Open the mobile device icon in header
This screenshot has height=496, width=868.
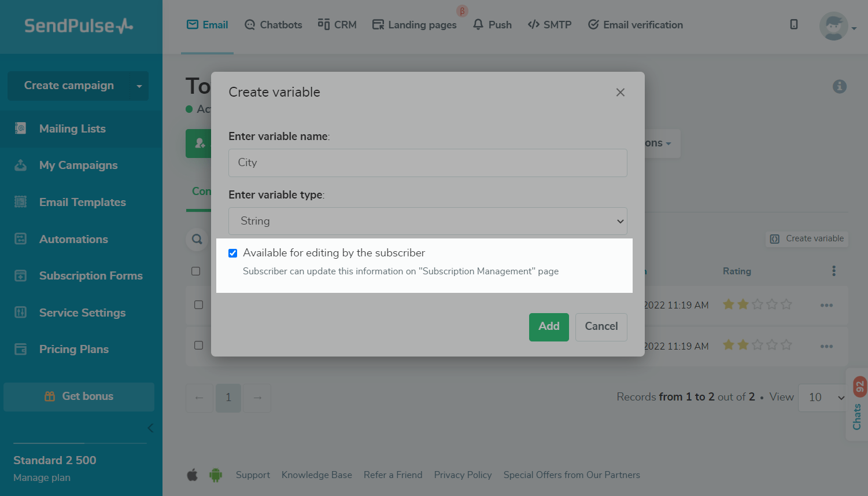[x=794, y=24]
